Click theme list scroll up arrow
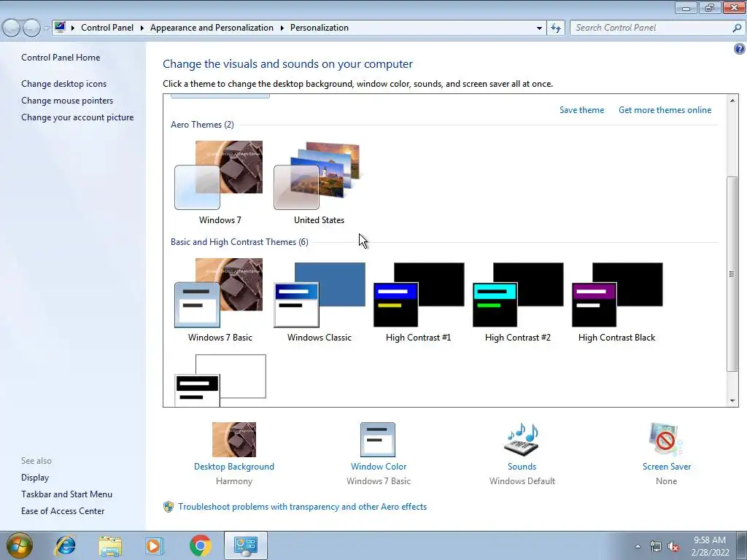This screenshot has height=560, width=747. tap(732, 100)
